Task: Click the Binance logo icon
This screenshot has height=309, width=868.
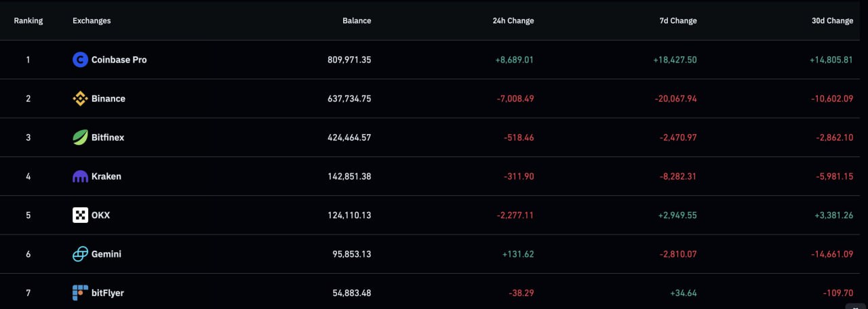Action: click(80, 98)
